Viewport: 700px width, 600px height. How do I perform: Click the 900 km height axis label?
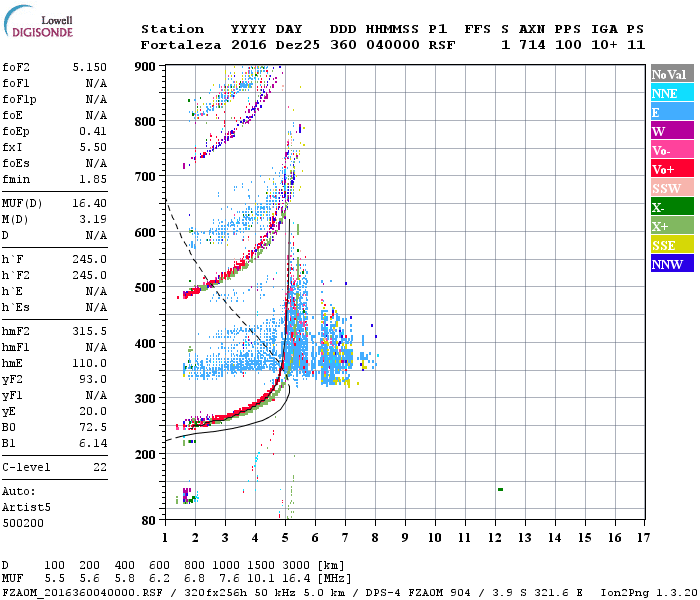145,67
